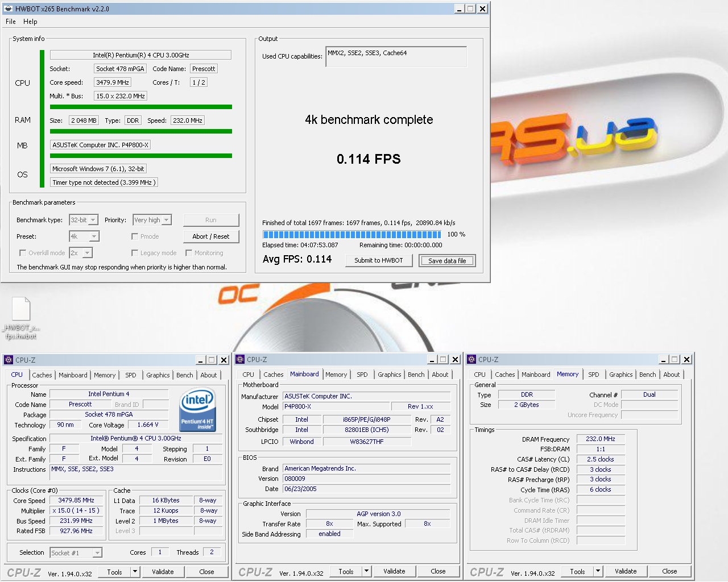Toggle the Pmode checkbox

pyautogui.click(x=135, y=236)
